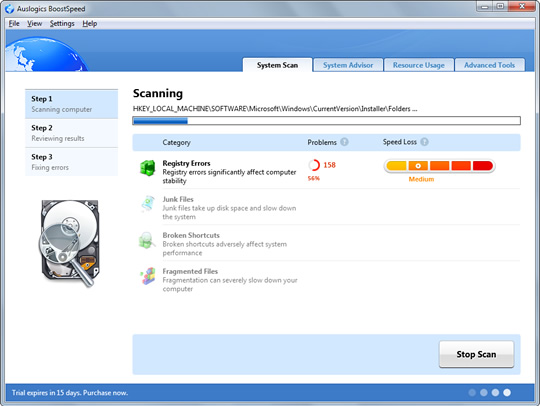This screenshot has width=540, height=406.
Task: Click the hard drive magnifier illustration
Action: click(70, 243)
